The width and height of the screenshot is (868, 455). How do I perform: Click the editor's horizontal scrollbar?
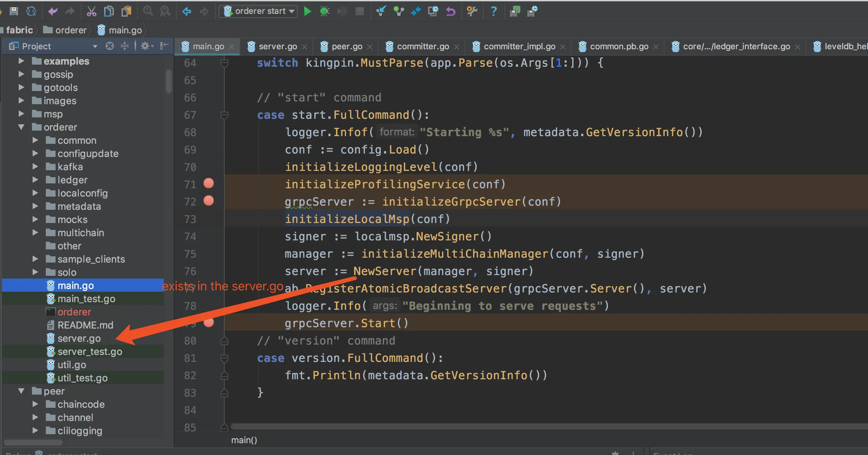click(521, 426)
